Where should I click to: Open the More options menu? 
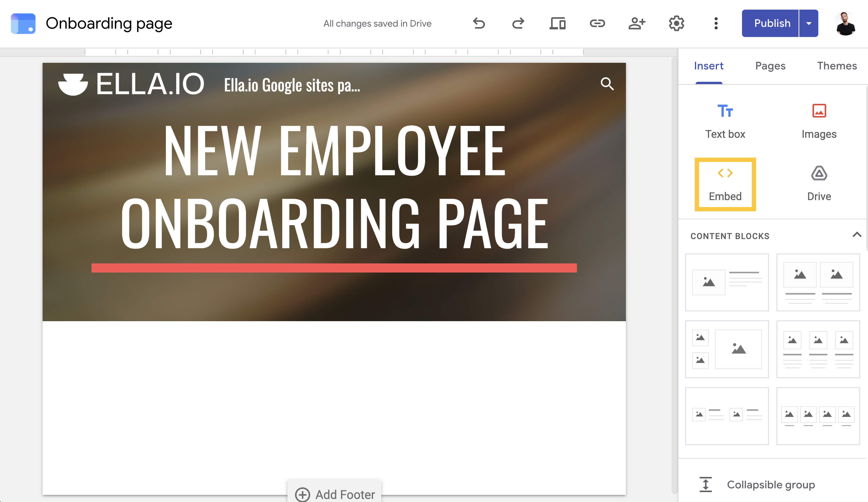pyautogui.click(x=716, y=23)
